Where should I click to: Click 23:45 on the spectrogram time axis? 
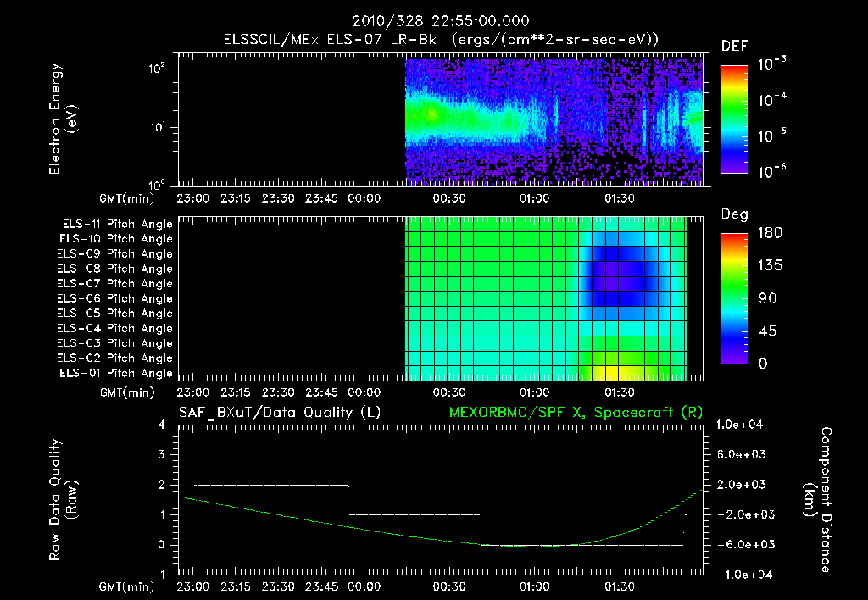321,198
